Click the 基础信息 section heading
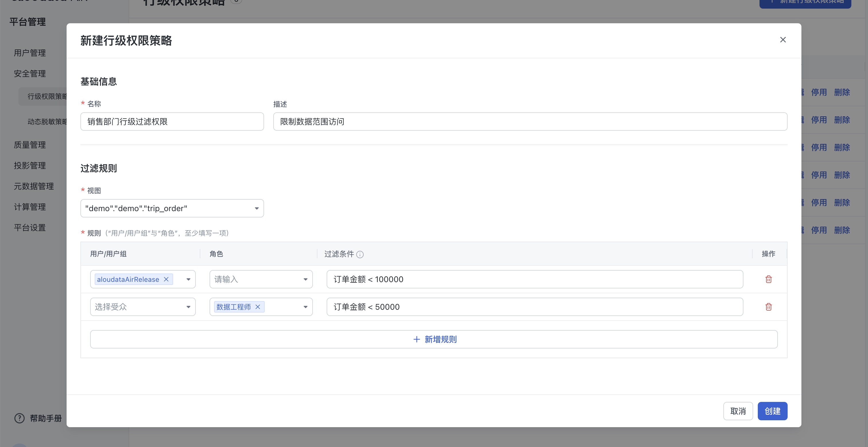 99,82
